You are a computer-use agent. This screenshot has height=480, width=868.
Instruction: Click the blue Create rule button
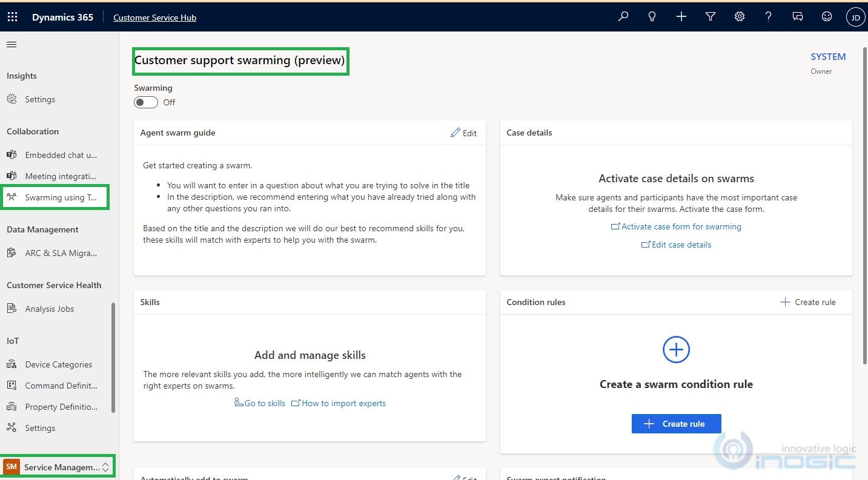(676, 424)
